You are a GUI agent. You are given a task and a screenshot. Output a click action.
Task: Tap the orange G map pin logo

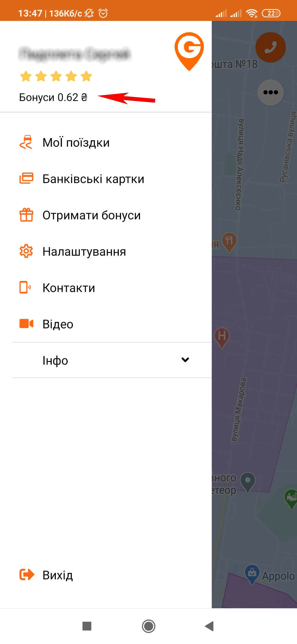pyautogui.click(x=189, y=51)
